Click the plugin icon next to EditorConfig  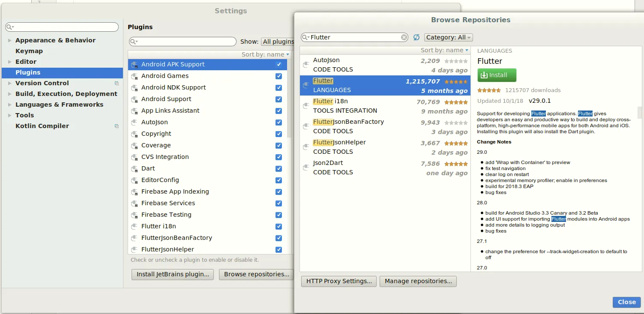tap(135, 180)
